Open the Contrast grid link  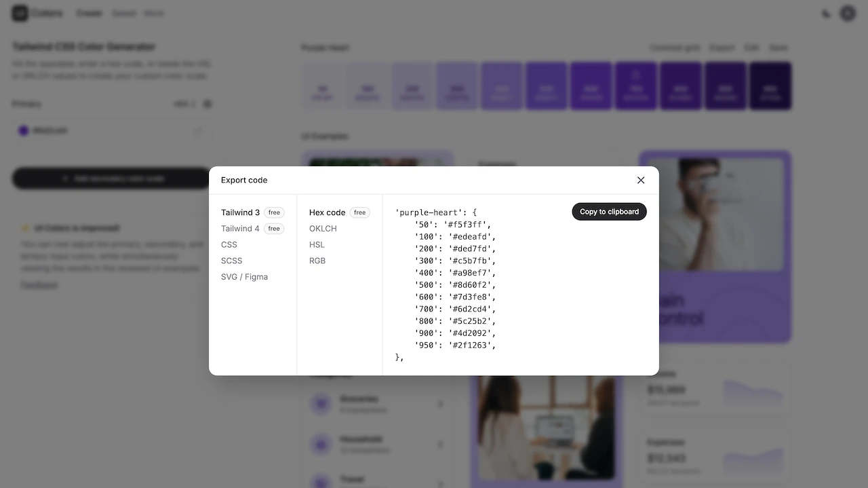(x=674, y=48)
